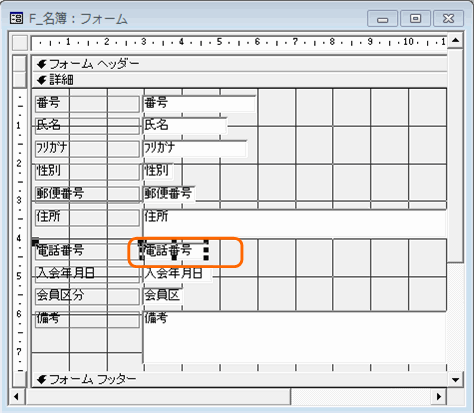Viewport: 474px width, 413px height.
Task: Select the 入会年月日 text box field
Action: click(x=177, y=273)
